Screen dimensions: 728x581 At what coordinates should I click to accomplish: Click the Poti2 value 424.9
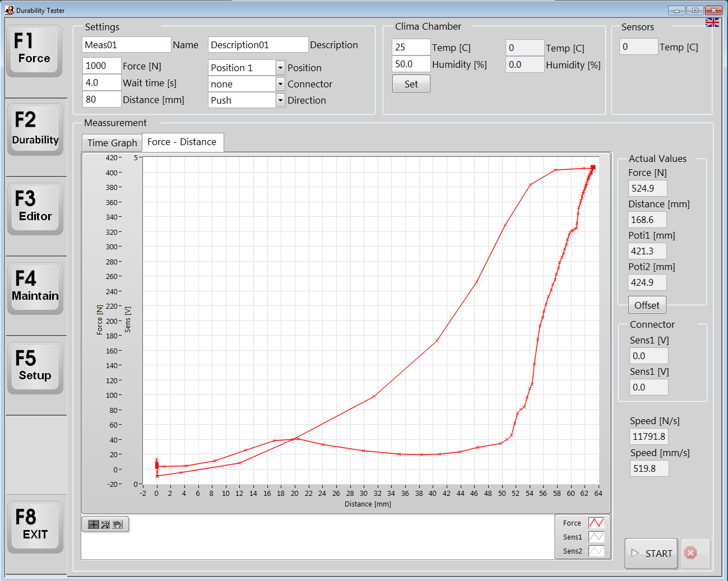648,282
